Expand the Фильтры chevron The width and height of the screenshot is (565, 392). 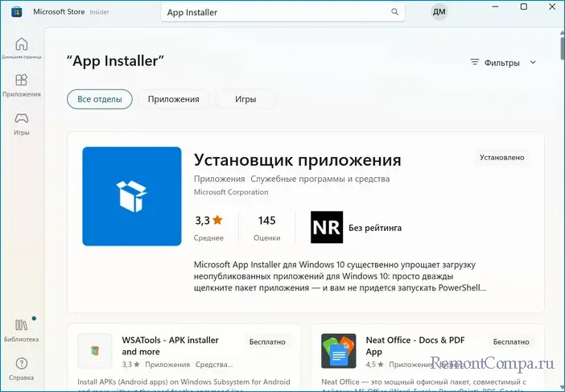[533, 62]
